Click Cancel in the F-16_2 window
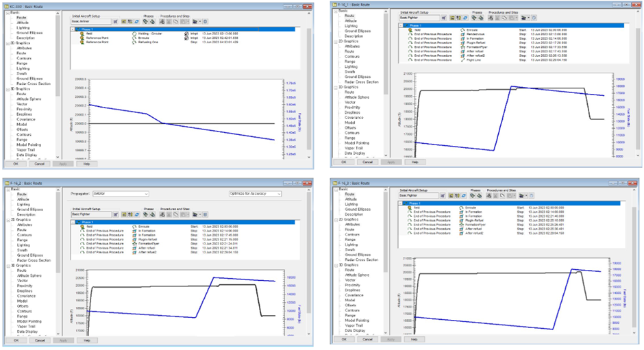The width and height of the screenshot is (644, 350). coord(40,340)
